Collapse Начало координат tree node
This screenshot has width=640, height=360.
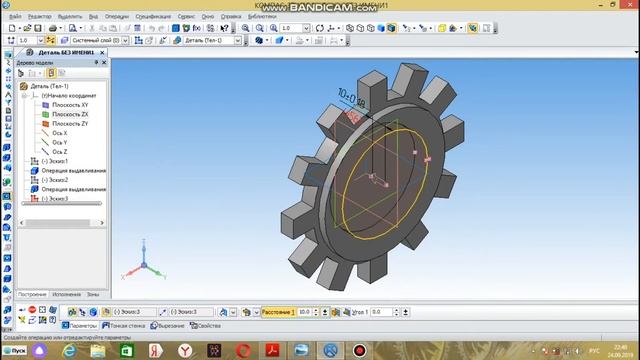[24, 96]
